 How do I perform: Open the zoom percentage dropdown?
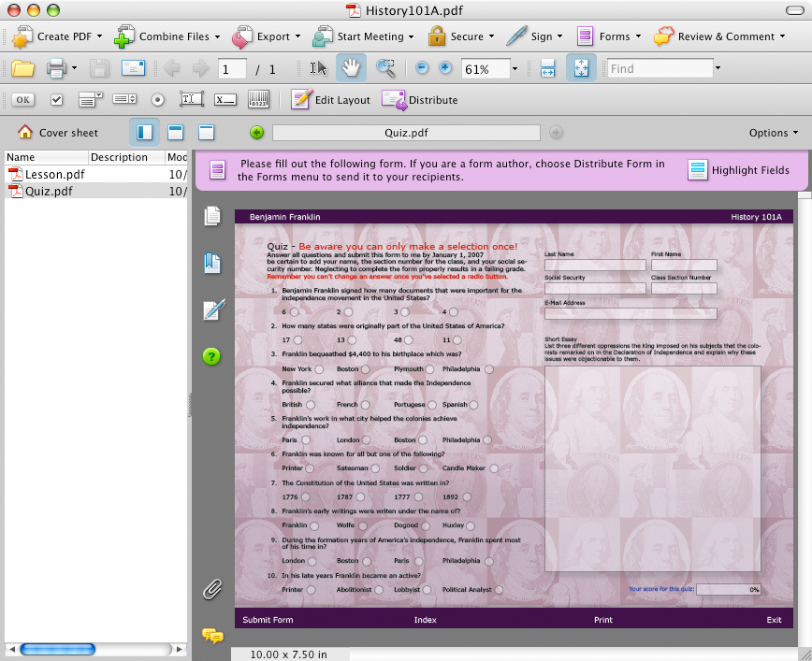pyautogui.click(x=515, y=68)
